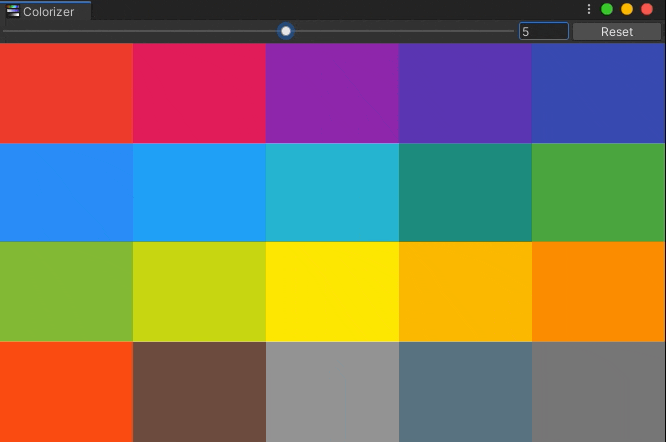Open the three-dot window options menu
This screenshot has width=666, height=442.
[589, 9]
